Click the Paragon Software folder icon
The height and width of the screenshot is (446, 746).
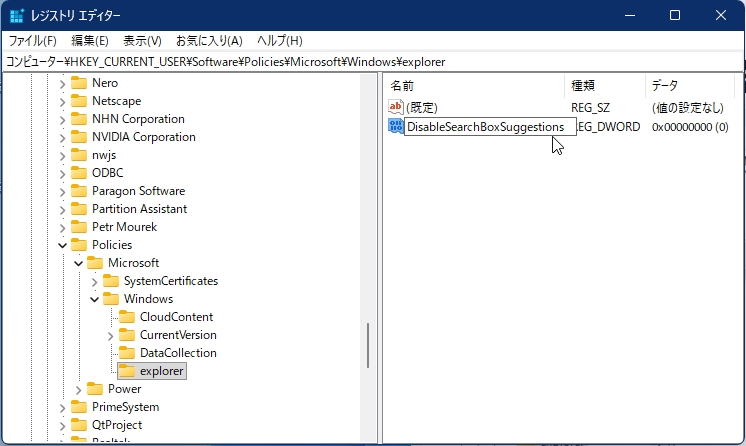click(79, 191)
